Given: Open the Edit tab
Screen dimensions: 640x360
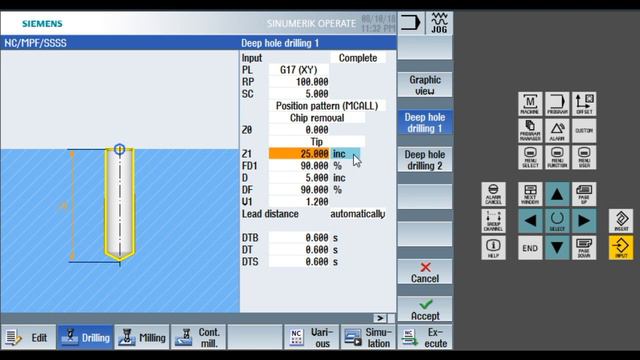Looking at the screenshot, I should pyautogui.click(x=29, y=338).
